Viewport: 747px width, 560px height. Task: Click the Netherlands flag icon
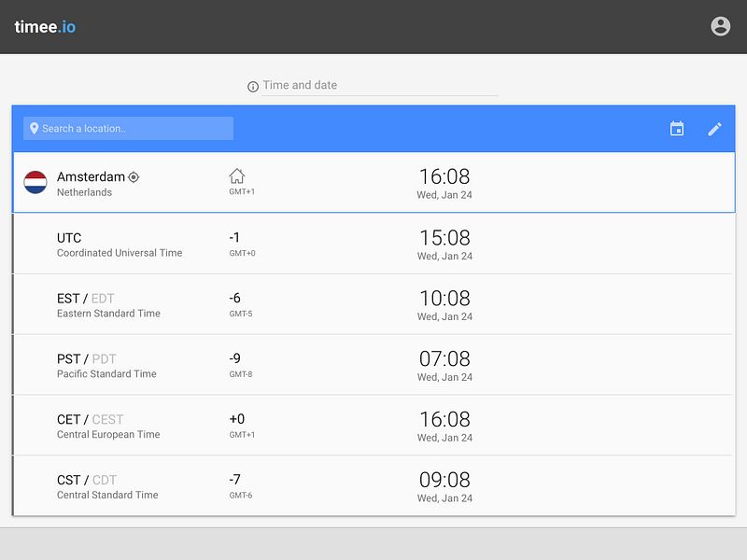35,182
